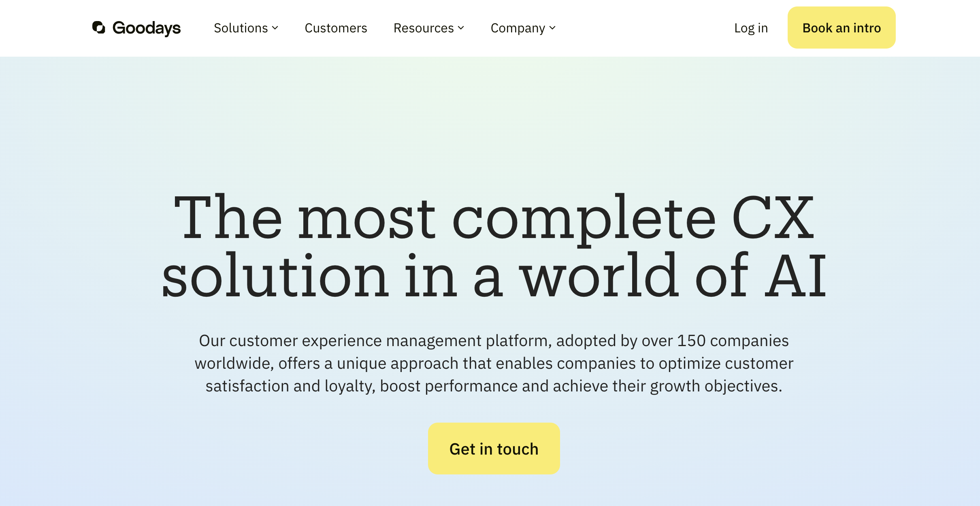Click the last description line about growth objectives
The height and width of the screenshot is (506, 980).
point(494,386)
